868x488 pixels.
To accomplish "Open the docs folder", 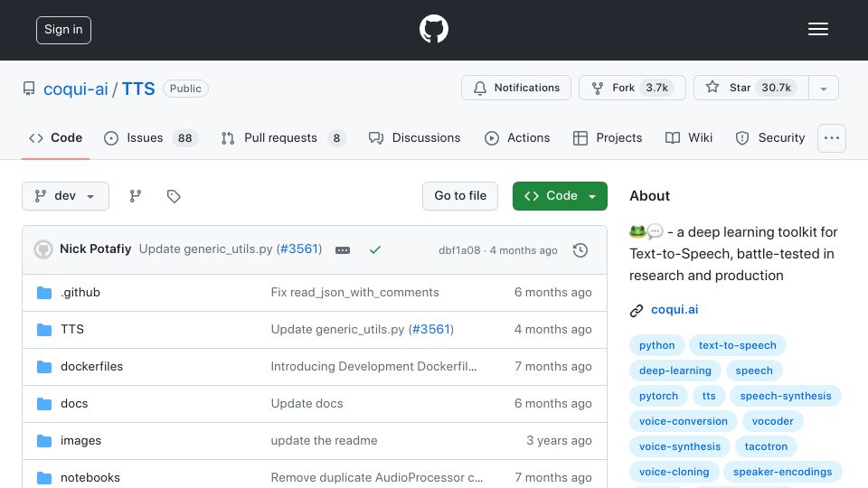I will point(74,404).
